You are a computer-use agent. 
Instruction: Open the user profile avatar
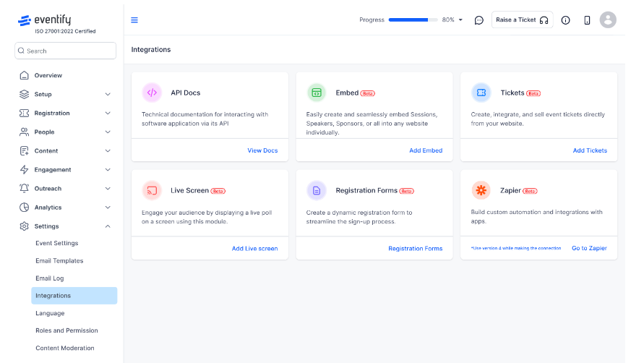[x=608, y=20]
